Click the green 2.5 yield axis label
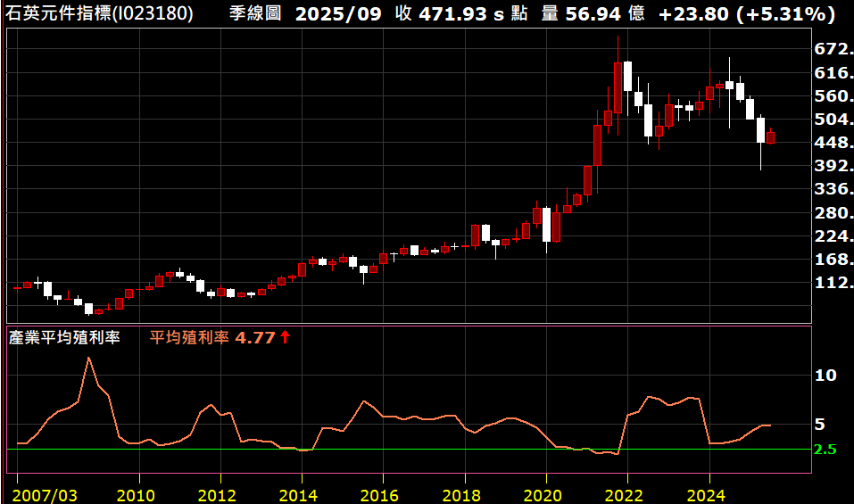Image resolution: width=854 pixels, height=504 pixels. pos(825,450)
